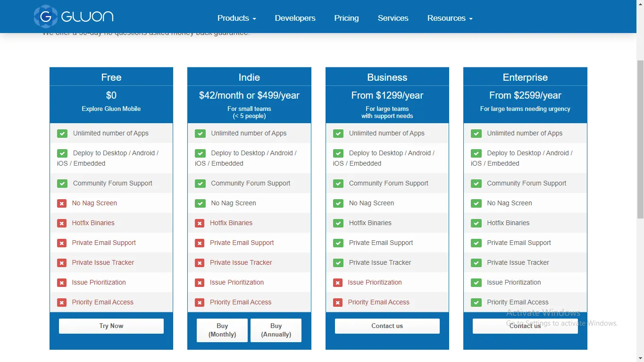Click 'Hotfix Binaries' text in Indie plan
Image resolution: width=644 pixels, height=362 pixels.
point(231,223)
